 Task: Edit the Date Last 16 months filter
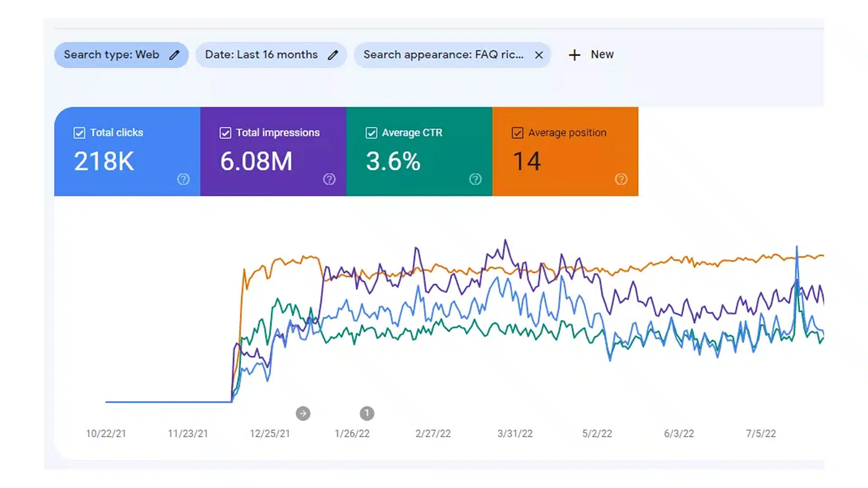(333, 54)
